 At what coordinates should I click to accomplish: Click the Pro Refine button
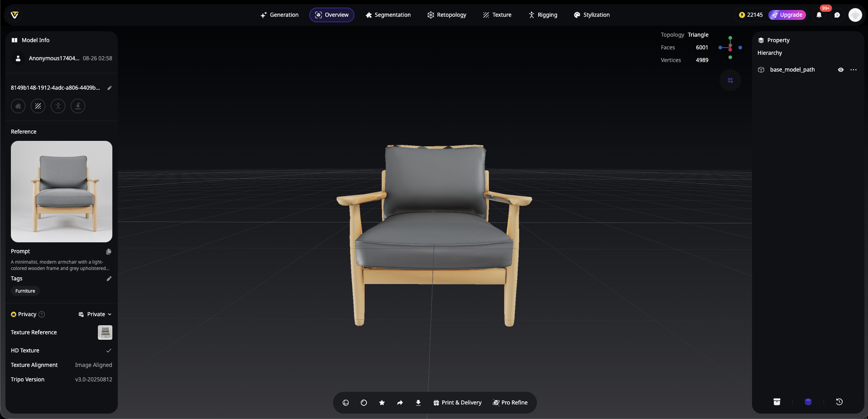510,403
